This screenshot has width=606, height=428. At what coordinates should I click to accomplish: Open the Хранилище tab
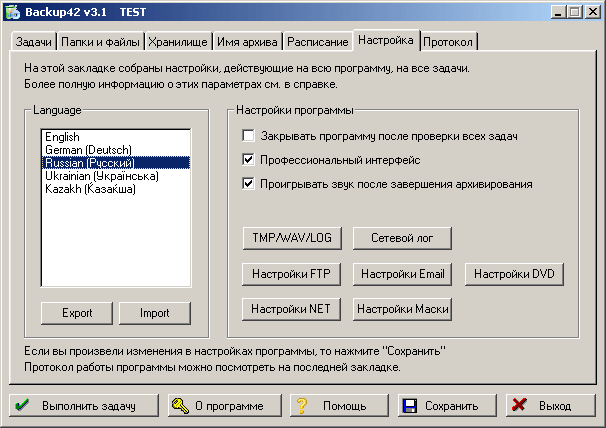point(178,42)
